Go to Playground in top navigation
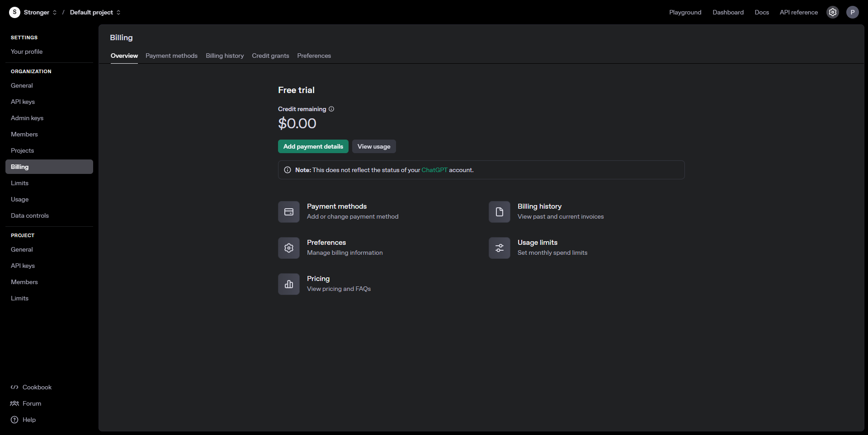 click(685, 12)
